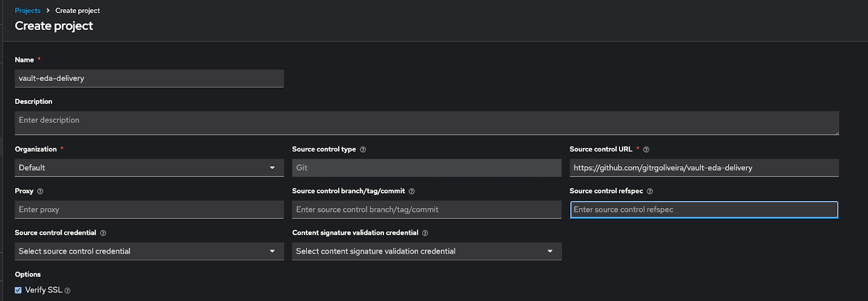Open help tooltip for Proxy field
868x301 pixels.
(40, 191)
